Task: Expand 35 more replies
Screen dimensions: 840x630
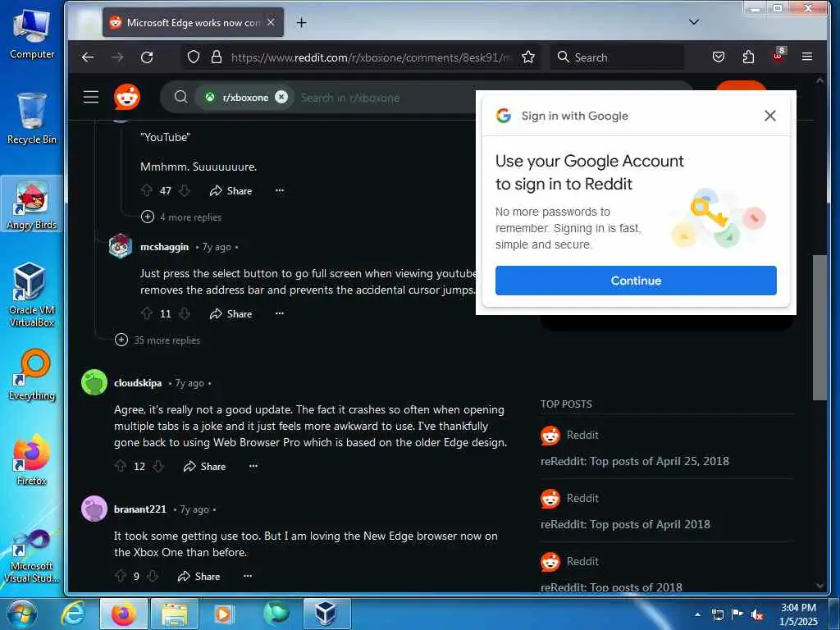Action: click(157, 340)
